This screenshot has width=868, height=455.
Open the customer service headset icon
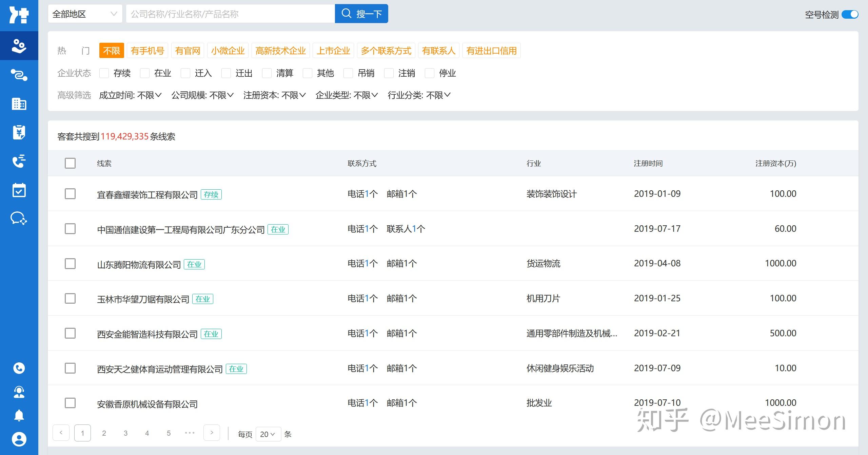pos(19,392)
